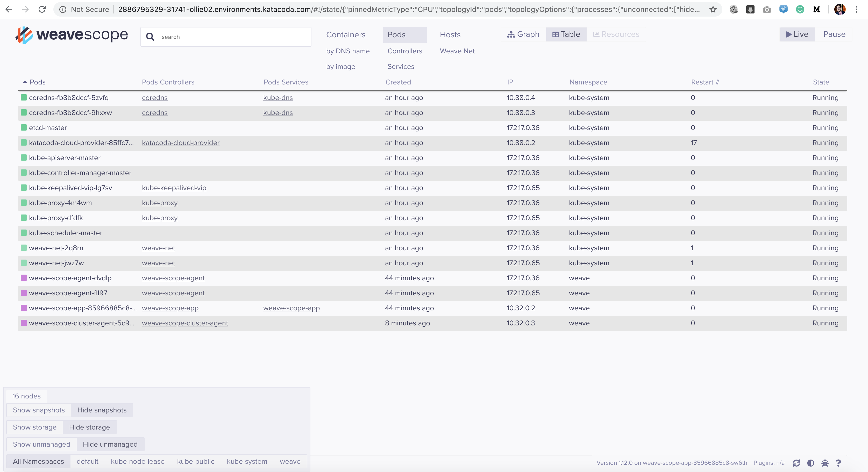Screen dimensions: 868x472
Task: Reload the browser page
Action: click(42, 9)
